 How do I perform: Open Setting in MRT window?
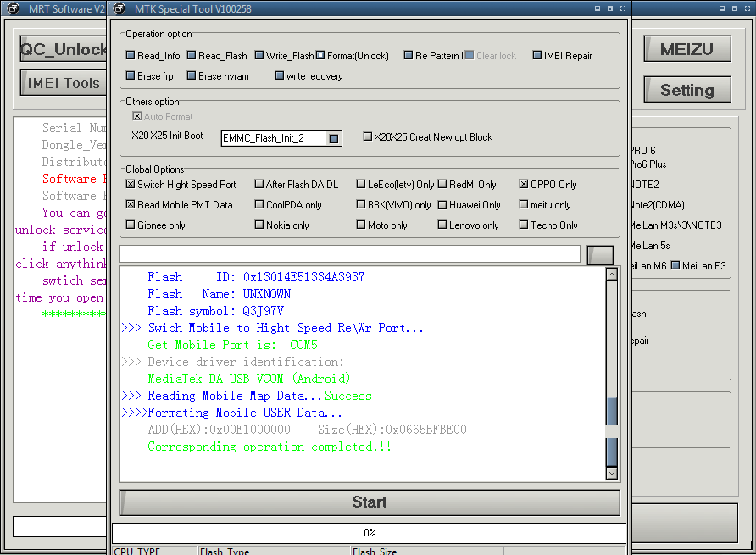687,90
